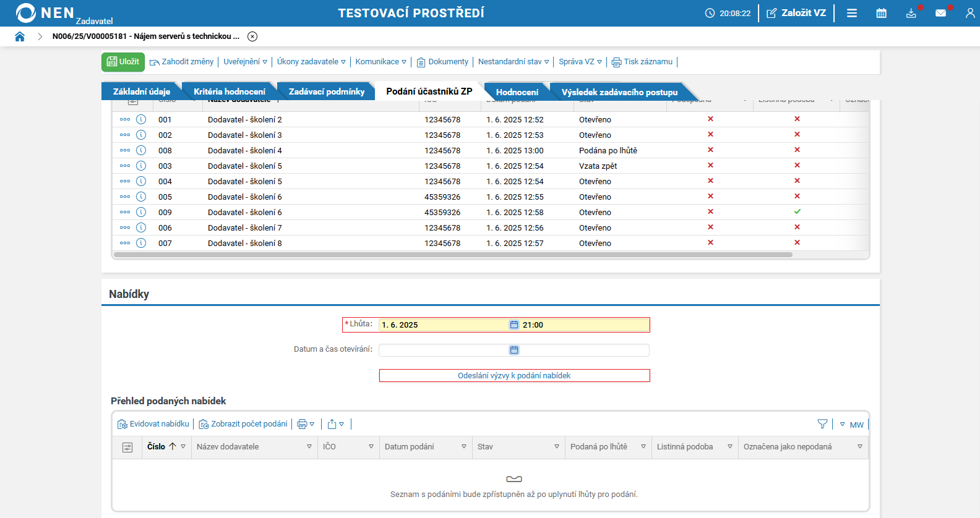
Task: Open column settings icon in offers table
Action: (x=127, y=448)
